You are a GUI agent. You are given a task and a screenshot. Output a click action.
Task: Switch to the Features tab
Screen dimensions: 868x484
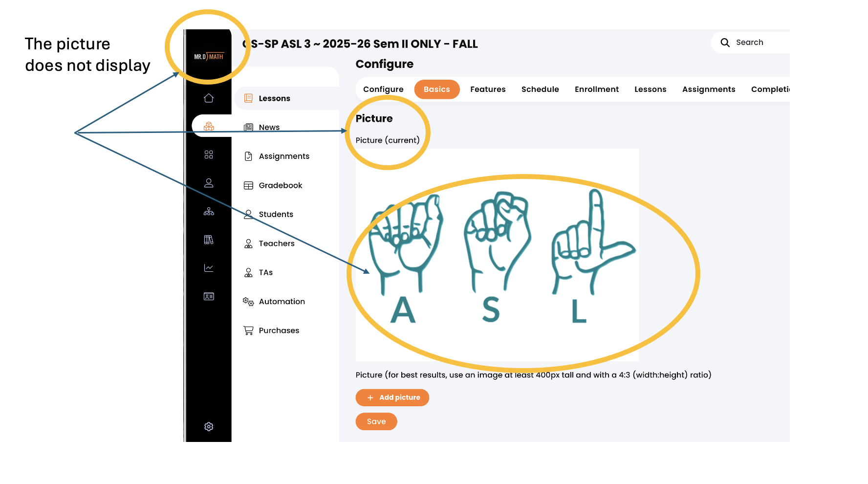pos(488,89)
